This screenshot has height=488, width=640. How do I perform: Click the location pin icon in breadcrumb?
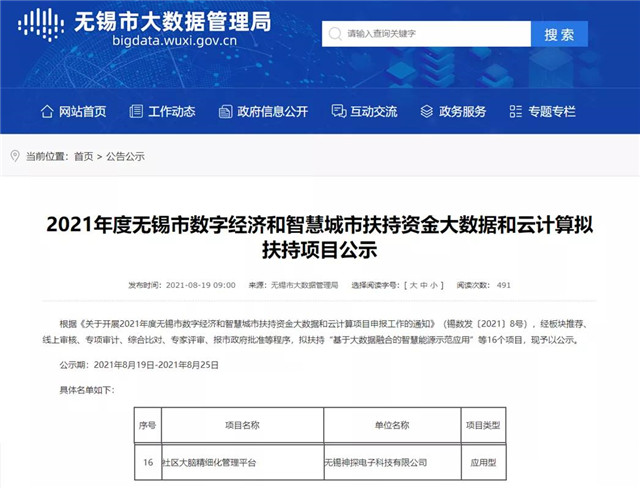click(x=15, y=156)
